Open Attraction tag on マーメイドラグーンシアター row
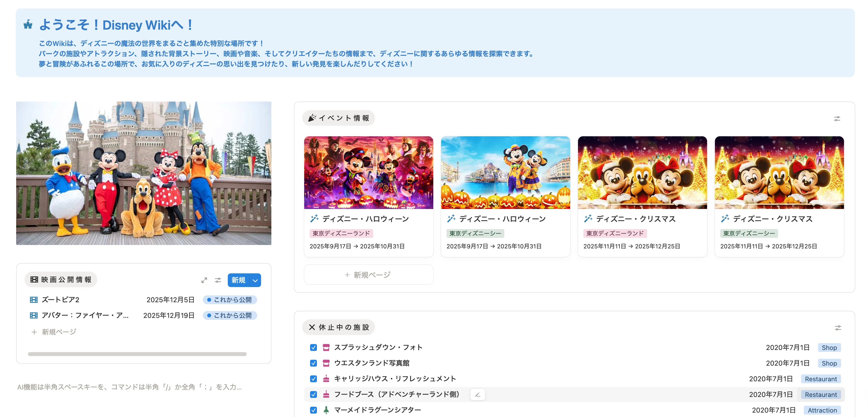Viewport: 868px width, 417px height. (822, 410)
